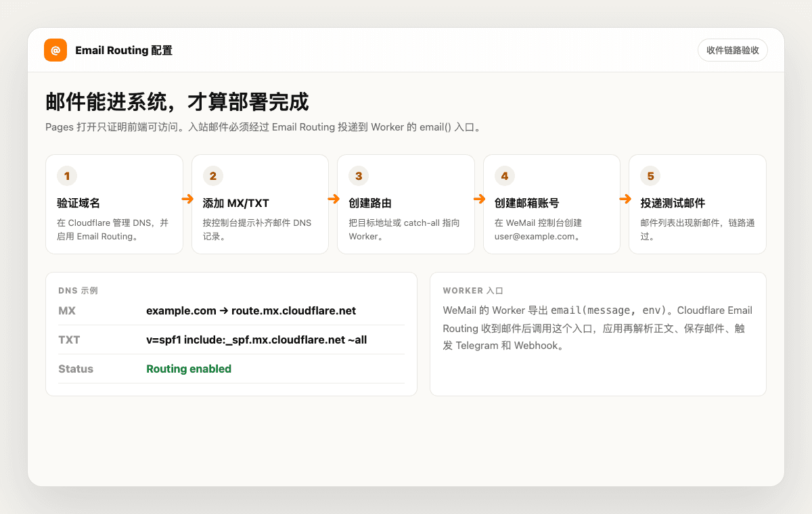812x514 pixels.
Task: Click the 创建邮箱账号 step title
Action: pyautogui.click(x=527, y=203)
